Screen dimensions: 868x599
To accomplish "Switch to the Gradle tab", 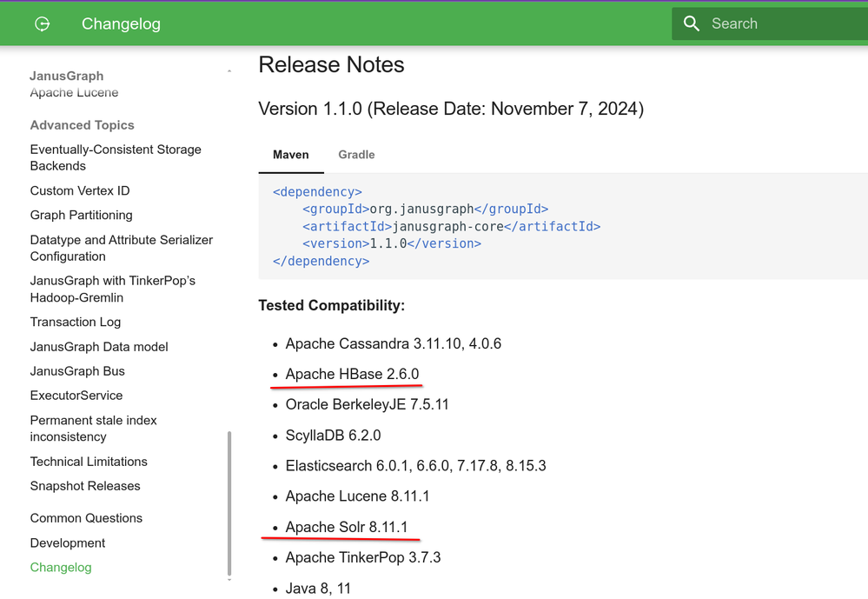I will point(356,155).
